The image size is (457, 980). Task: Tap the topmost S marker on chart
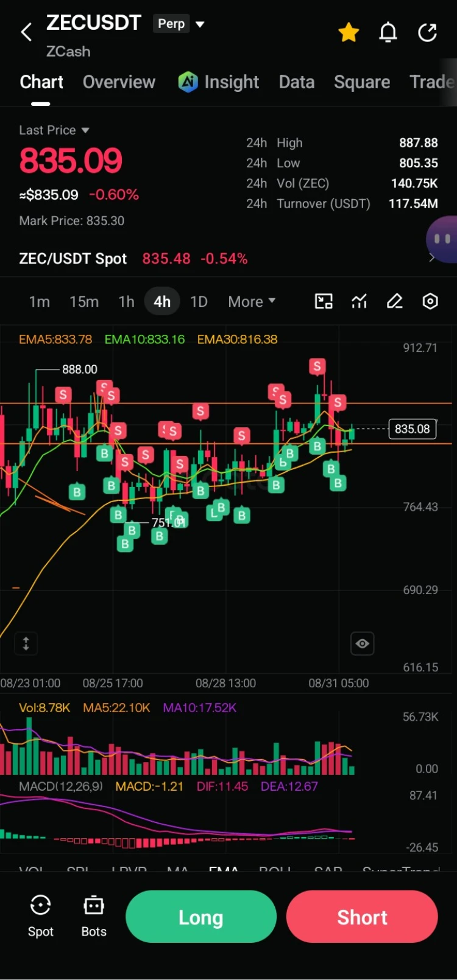[x=317, y=366]
